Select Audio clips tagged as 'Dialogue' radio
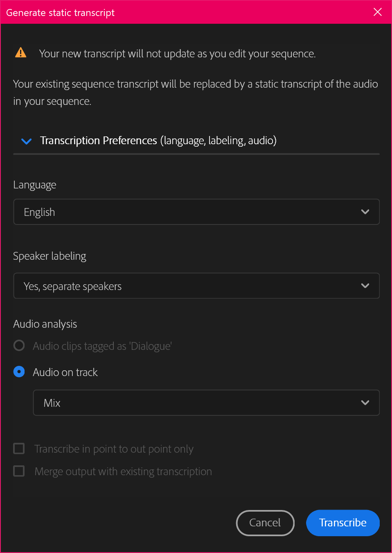392x553 pixels. [x=19, y=345]
